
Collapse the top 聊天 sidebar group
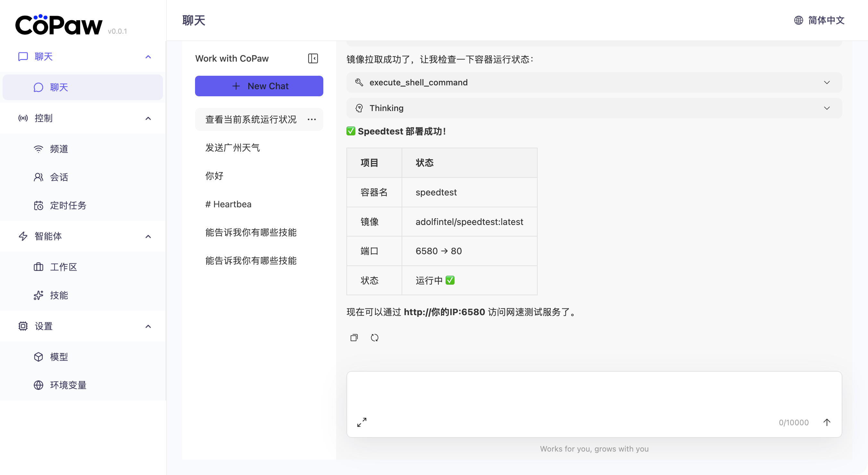tap(148, 56)
